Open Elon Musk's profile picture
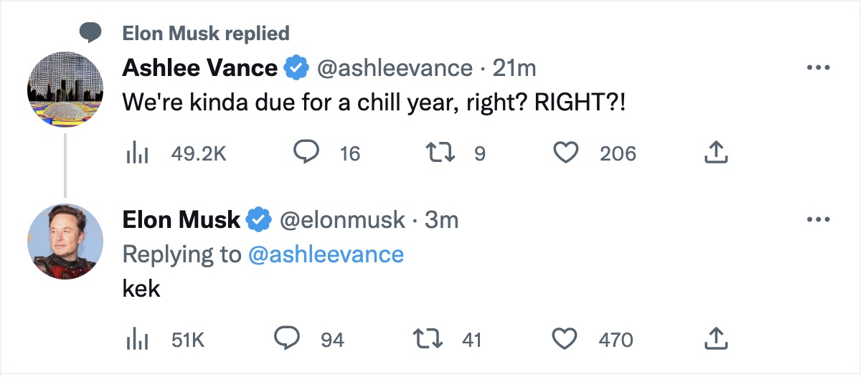868x377 pixels. click(65, 241)
